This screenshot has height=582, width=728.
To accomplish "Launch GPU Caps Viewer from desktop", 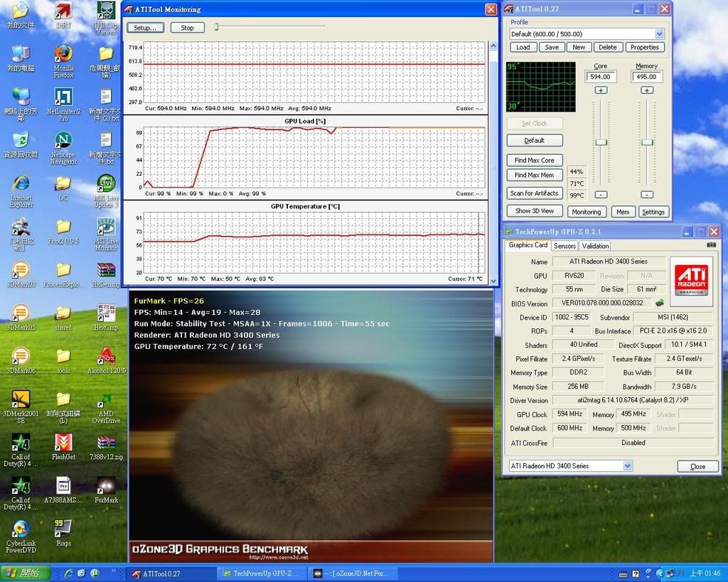I will coord(107,18).
